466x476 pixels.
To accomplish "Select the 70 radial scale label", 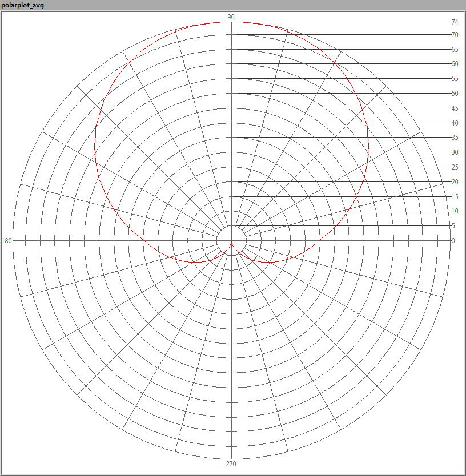I will (455, 35).
